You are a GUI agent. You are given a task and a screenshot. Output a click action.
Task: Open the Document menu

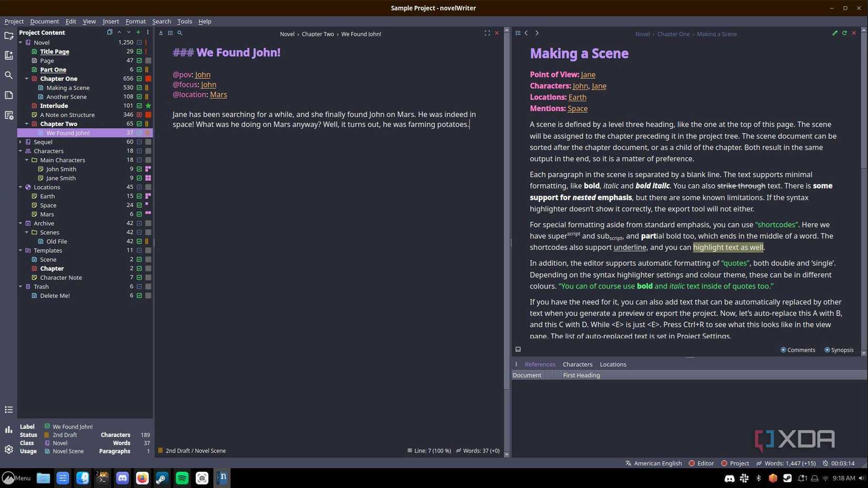click(x=44, y=22)
